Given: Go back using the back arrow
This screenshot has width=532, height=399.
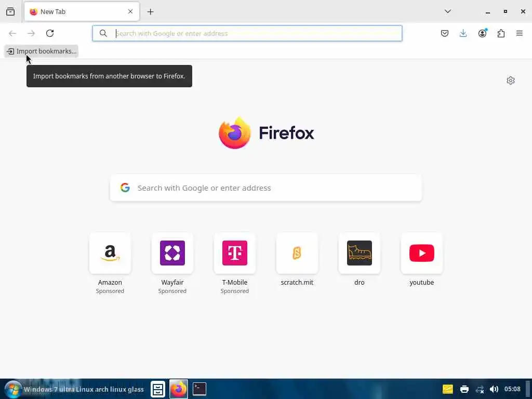Looking at the screenshot, I should (12, 33).
